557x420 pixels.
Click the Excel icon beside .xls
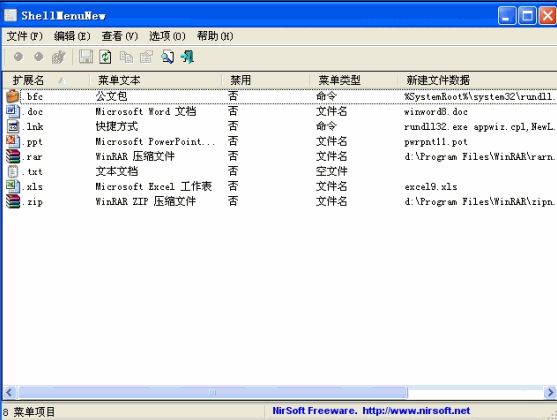click(12, 186)
